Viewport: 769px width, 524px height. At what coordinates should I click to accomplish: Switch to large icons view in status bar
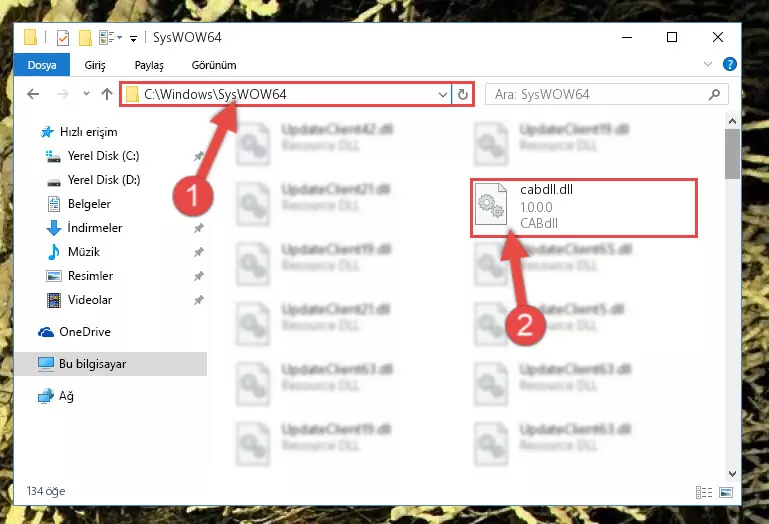[726, 492]
